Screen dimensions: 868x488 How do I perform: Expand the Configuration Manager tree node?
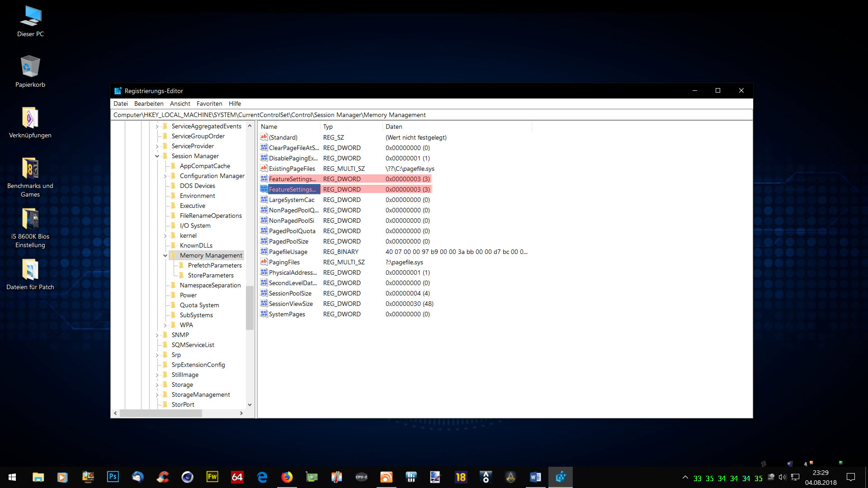pos(165,176)
